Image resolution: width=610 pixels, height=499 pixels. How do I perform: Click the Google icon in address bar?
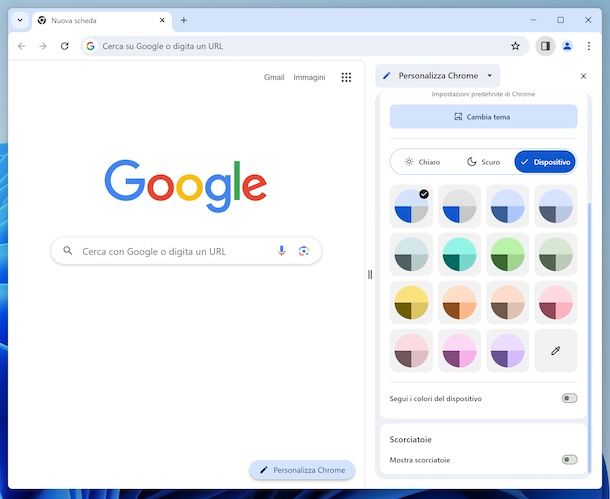(90, 46)
